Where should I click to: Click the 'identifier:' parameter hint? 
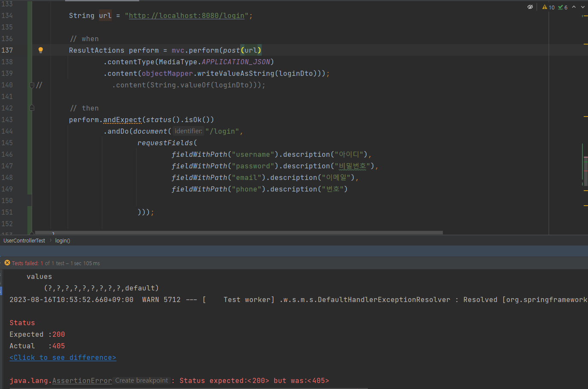(x=188, y=131)
